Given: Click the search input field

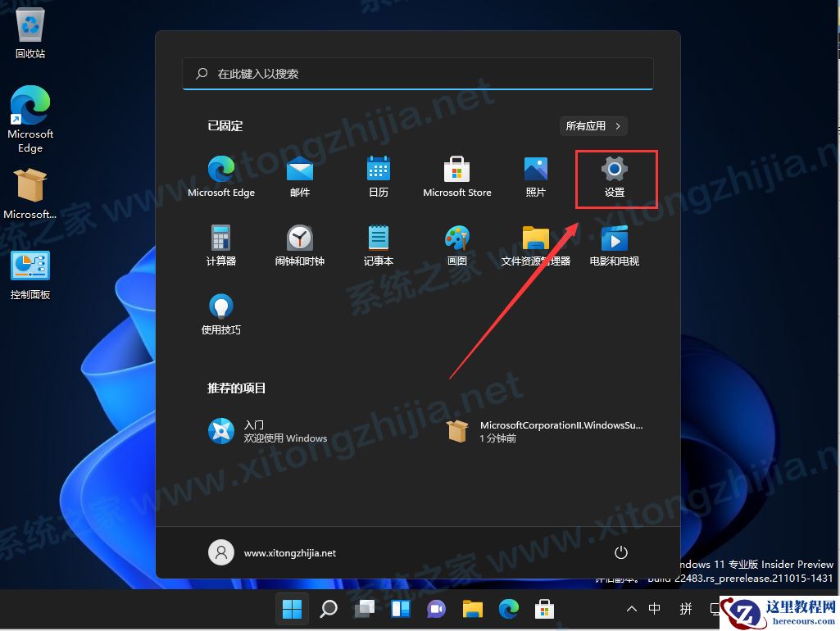Looking at the screenshot, I should tap(417, 73).
